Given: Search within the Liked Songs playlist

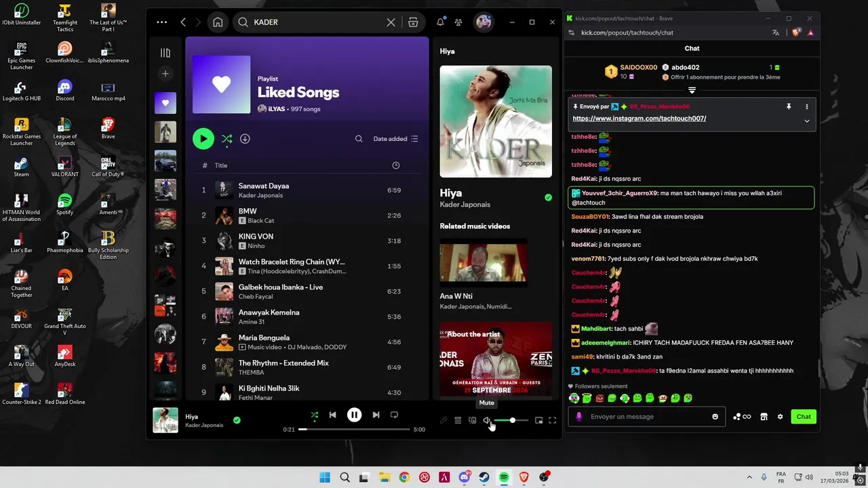Looking at the screenshot, I should coord(359,139).
